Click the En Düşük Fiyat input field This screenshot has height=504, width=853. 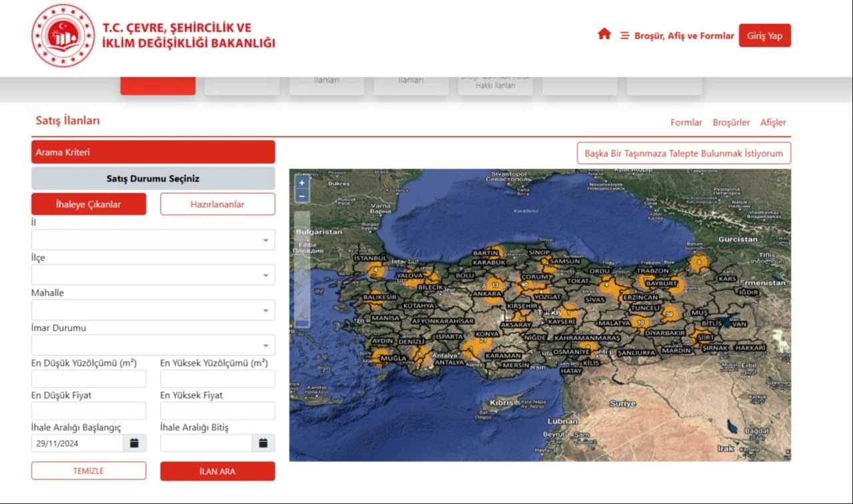(x=89, y=411)
